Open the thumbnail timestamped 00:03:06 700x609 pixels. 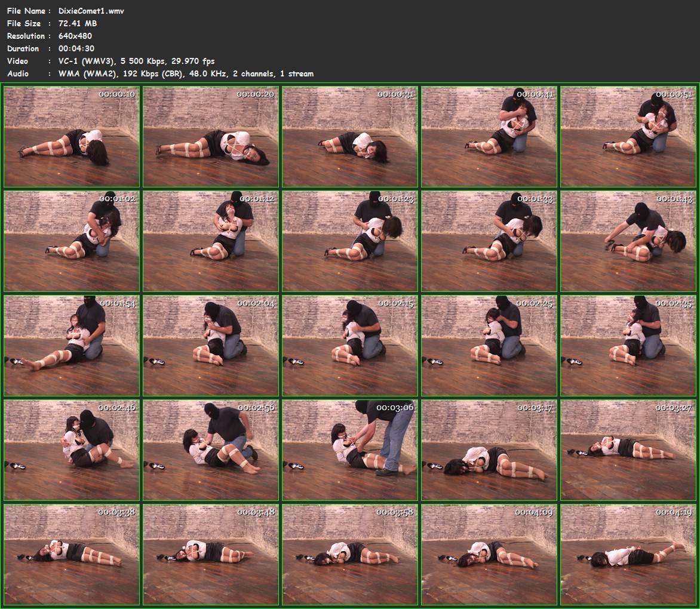point(350,450)
